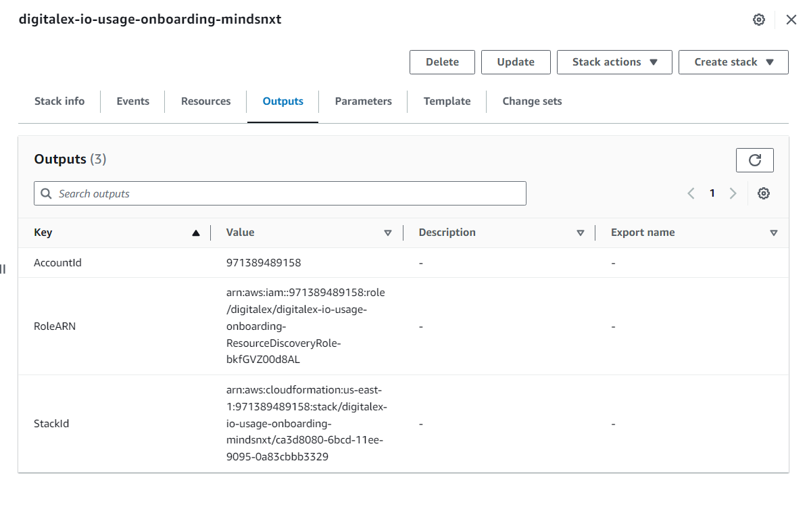
Task: Sort outputs by Description column arrow
Action: [x=580, y=233]
